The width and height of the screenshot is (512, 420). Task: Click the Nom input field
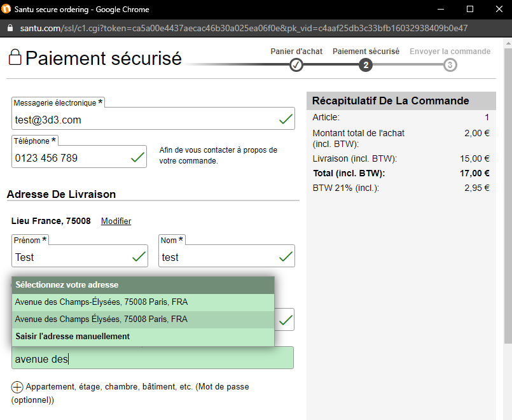216,257
